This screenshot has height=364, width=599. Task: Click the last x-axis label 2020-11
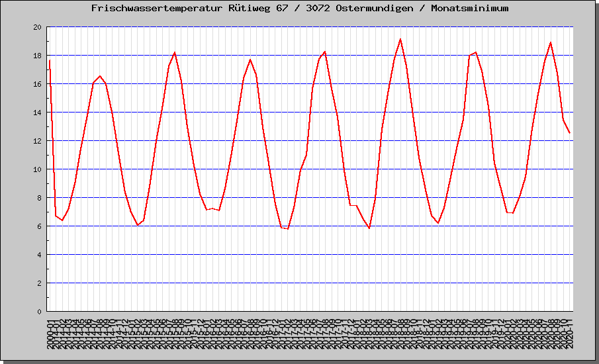[x=570, y=333]
